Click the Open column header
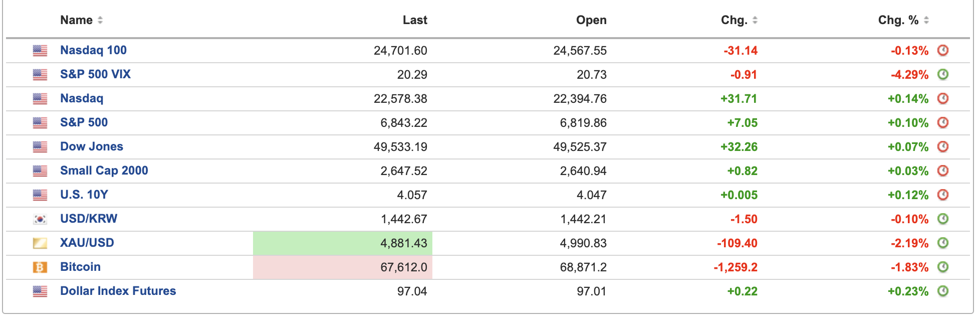The height and width of the screenshot is (320, 980). point(591,20)
